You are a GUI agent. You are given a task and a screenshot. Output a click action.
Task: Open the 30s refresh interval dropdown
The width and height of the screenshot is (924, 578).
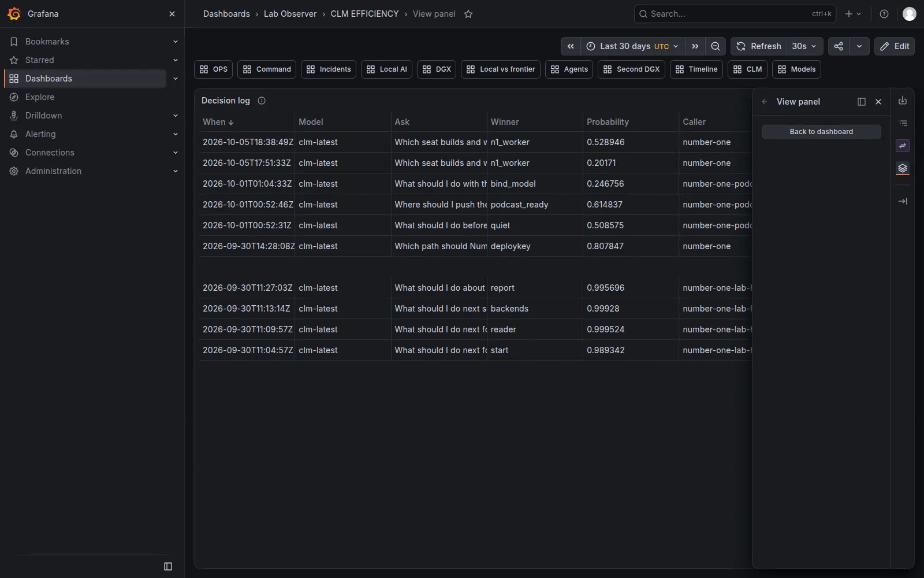[x=805, y=46]
